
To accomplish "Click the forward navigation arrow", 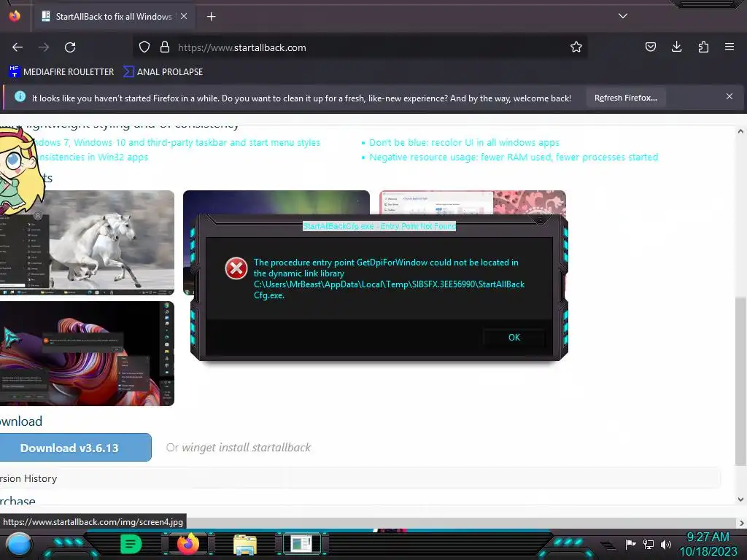I will click(44, 47).
